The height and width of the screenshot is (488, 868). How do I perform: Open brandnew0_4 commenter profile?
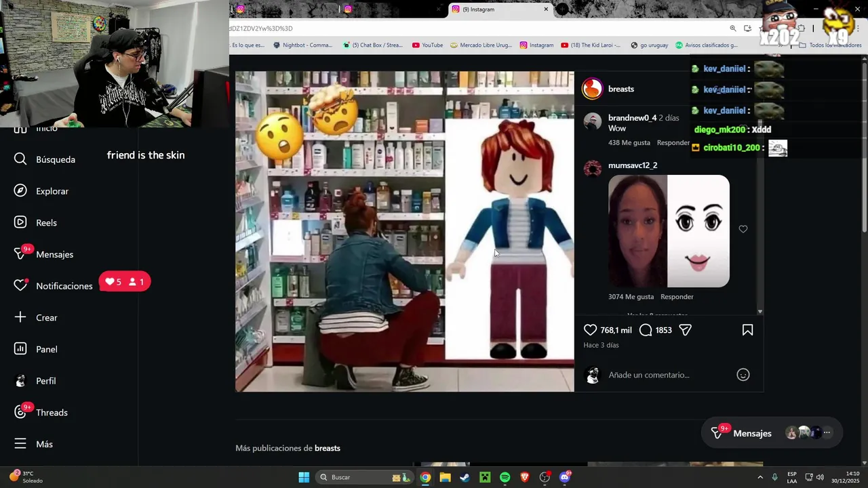pyautogui.click(x=632, y=118)
